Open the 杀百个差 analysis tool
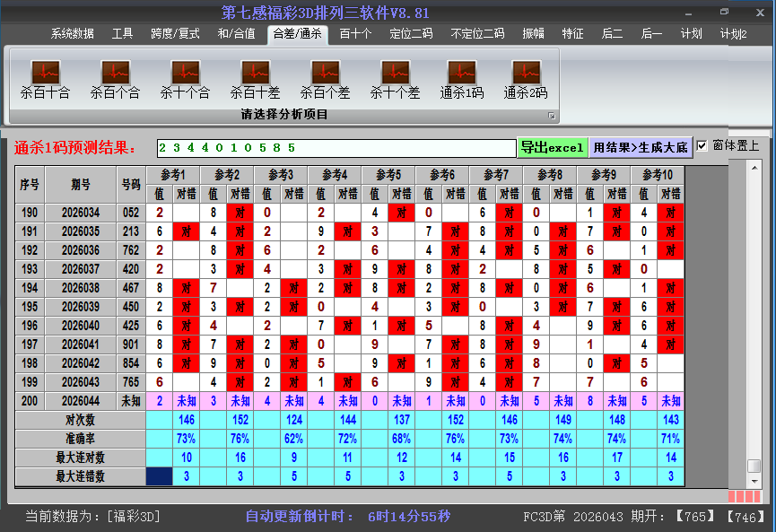This screenshot has width=776, height=532. coord(325,76)
